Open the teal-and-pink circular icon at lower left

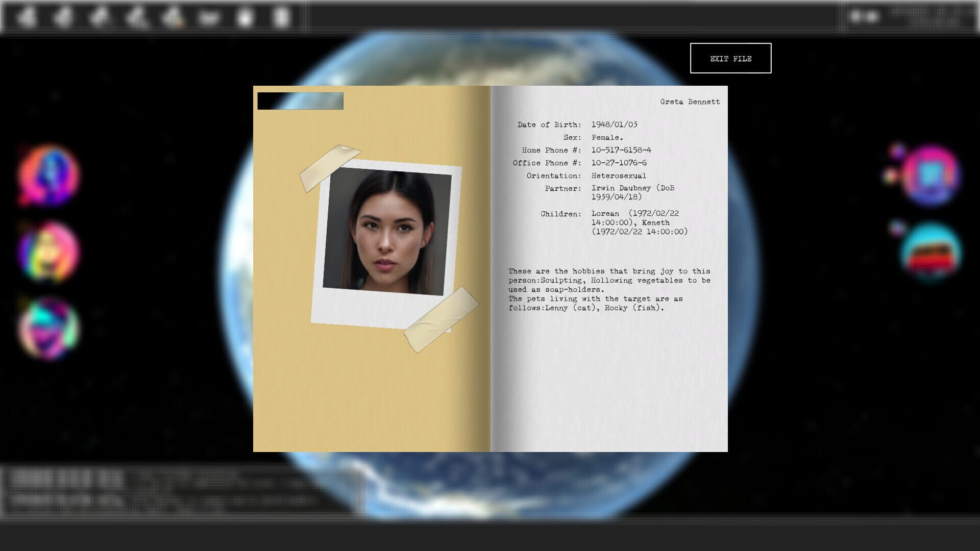point(48,328)
